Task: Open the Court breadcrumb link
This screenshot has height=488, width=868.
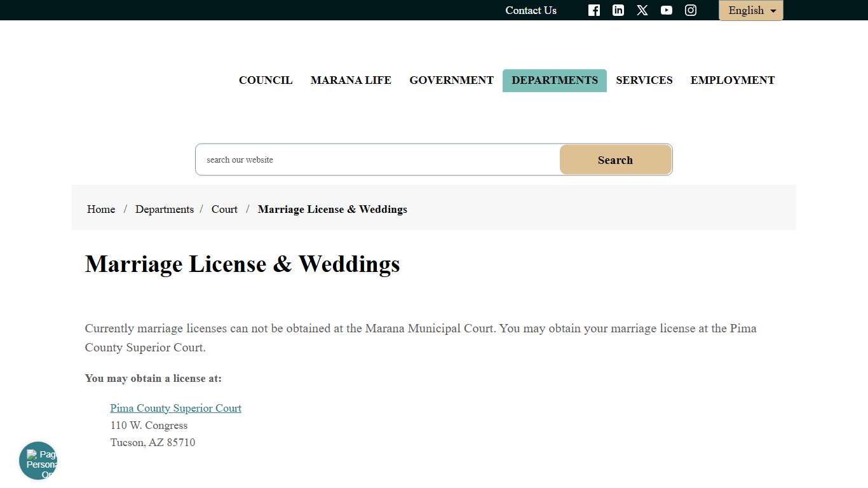Action: tap(224, 209)
